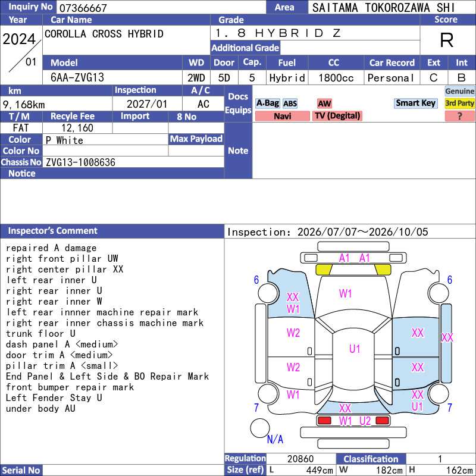Click the AC air conditioning value

click(x=203, y=104)
